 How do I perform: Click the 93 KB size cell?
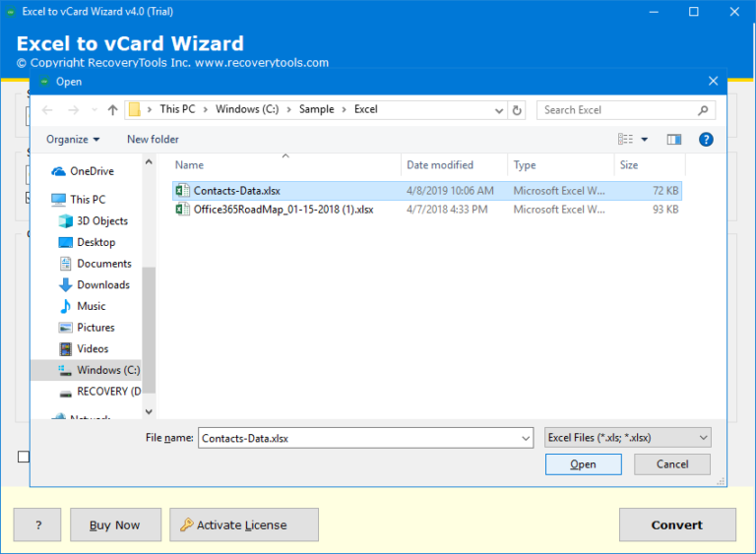(x=665, y=210)
